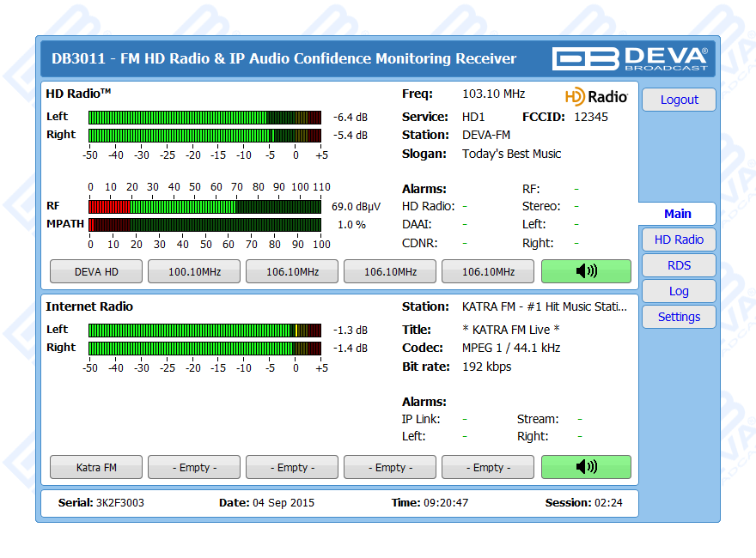Click the last Empty internet radio preset
The height and width of the screenshot is (558, 756).
point(488,467)
